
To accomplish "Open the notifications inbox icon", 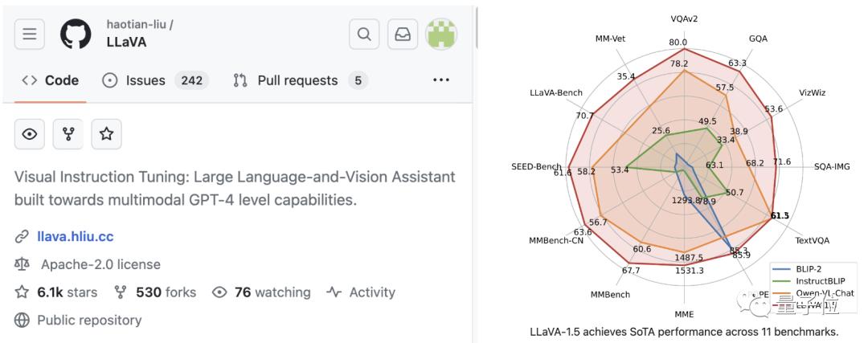I will (403, 34).
